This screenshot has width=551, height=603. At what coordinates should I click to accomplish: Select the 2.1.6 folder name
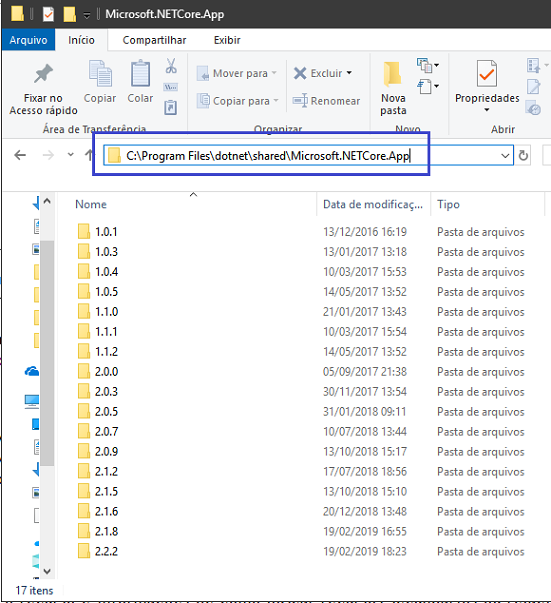click(107, 511)
